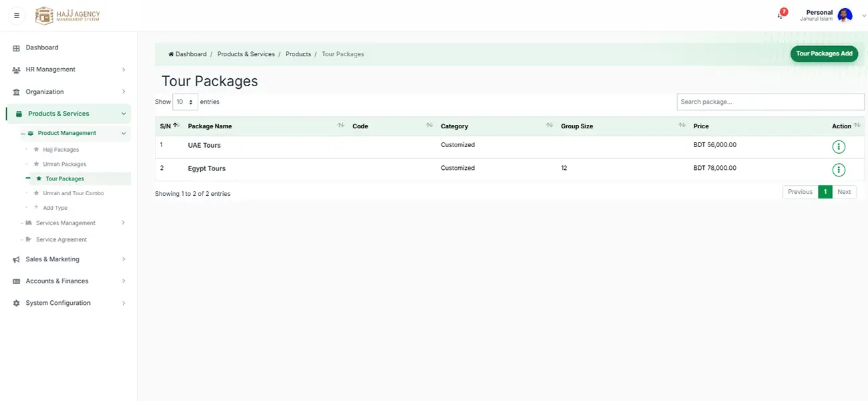Click the user profile avatar
Image resolution: width=868 pixels, height=401 pixels.
[845, 15]
